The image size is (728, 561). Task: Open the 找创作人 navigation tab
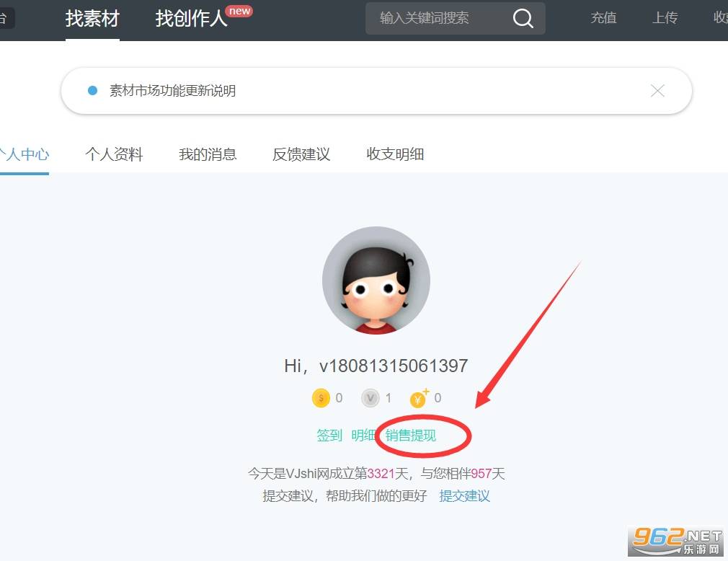[191, 18]
